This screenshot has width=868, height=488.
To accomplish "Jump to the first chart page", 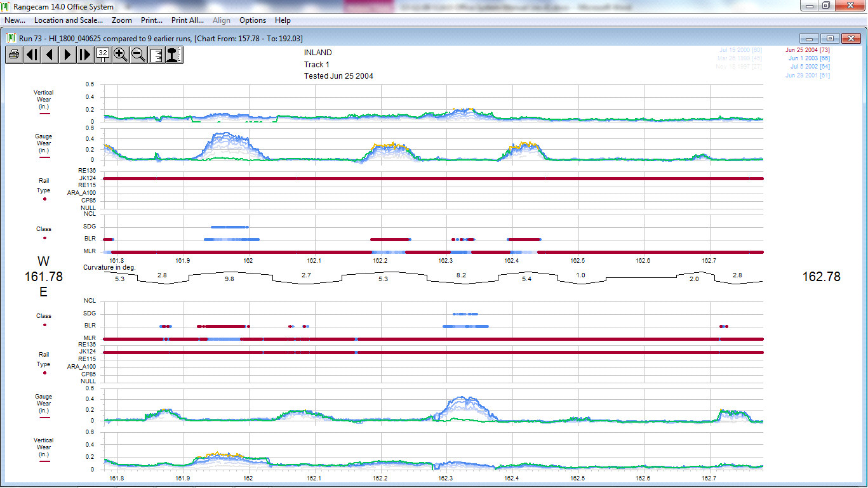I will pos(32,55).
